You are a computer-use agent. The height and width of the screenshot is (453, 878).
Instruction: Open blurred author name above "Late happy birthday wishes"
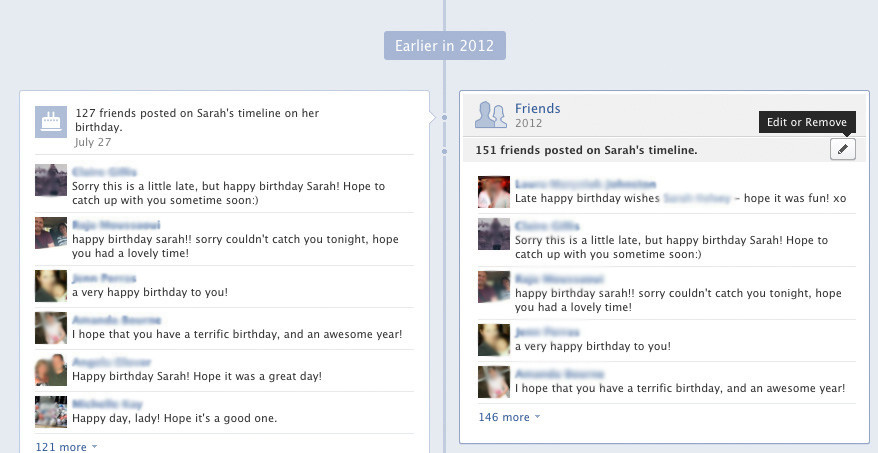pos(585,184)
